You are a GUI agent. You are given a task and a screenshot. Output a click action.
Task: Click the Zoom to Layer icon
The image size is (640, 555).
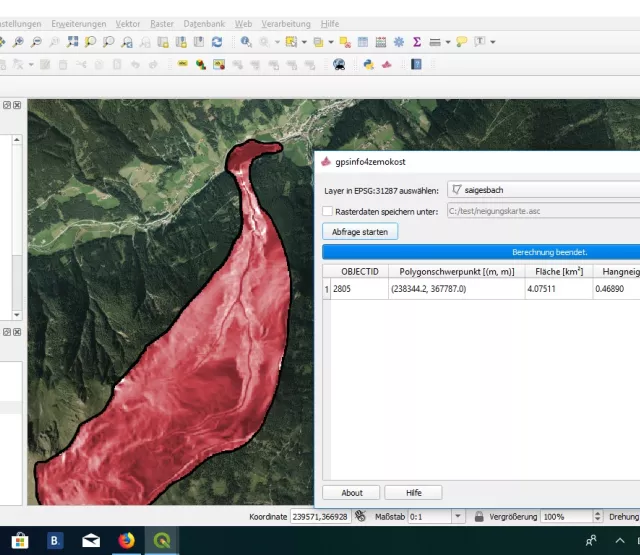tap(108, 42)
